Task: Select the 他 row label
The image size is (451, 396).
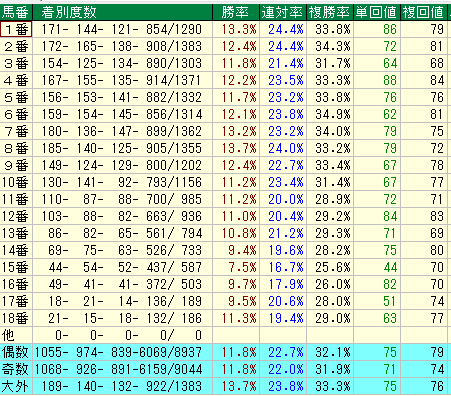Action: [16, 335]
